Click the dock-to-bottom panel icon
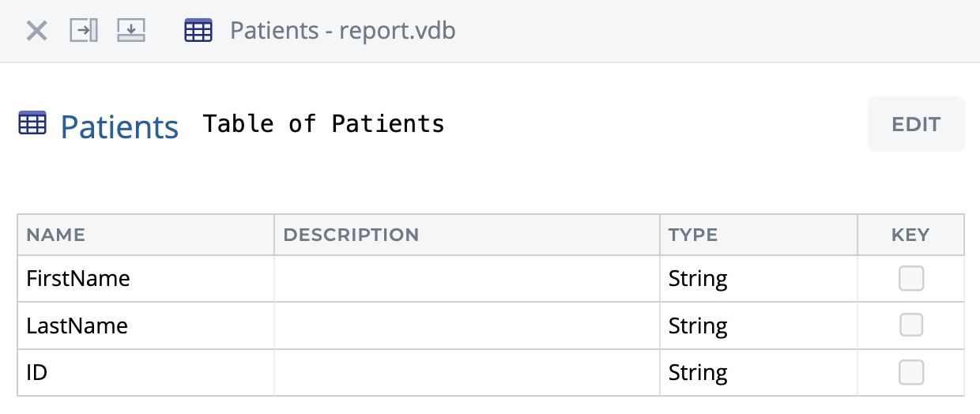 (131, 31)
